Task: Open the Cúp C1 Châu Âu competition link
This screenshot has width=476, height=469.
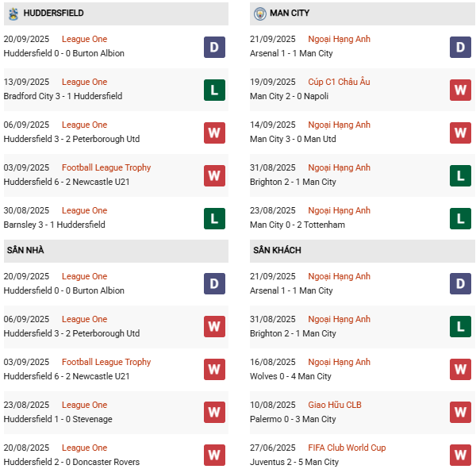Action: (339, 82)
